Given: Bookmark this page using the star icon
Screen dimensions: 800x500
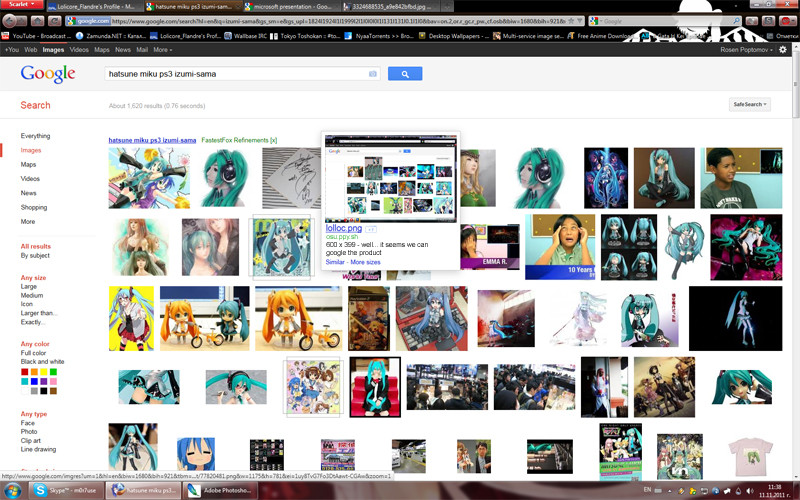Looking at the screenshot, I should pyautogui.click(x=571, y=21).
